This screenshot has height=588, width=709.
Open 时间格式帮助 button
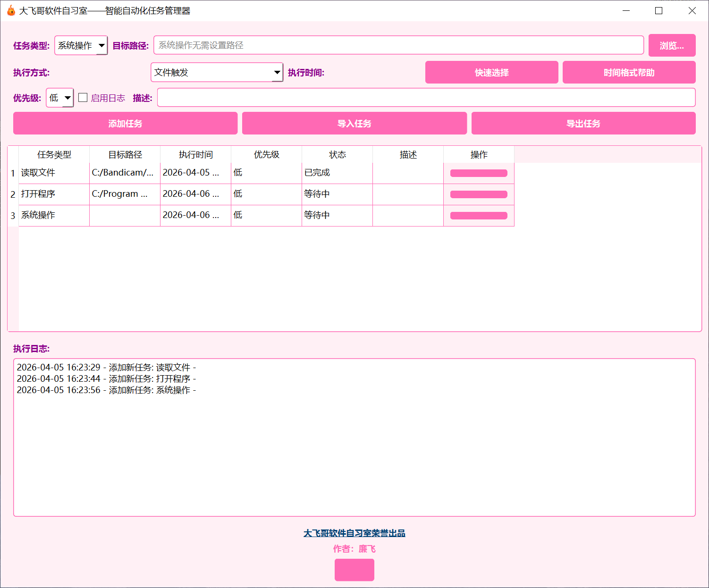(x=629, y=72)
